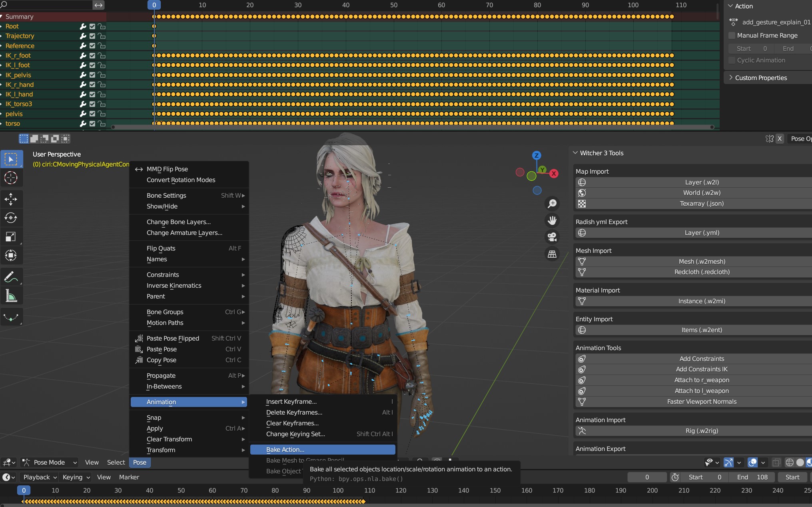This screenshot has height=507, width=812.
Task: Click the dope sheet horizontal scrollbar
Action: coord(413,127)
